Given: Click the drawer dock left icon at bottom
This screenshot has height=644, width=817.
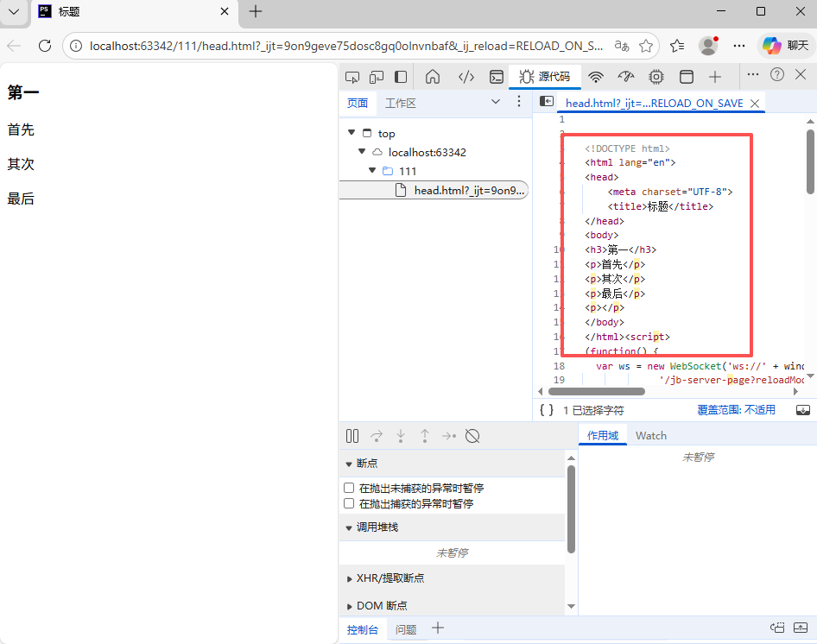Looking at the screenshot, I should click(777, 628).
